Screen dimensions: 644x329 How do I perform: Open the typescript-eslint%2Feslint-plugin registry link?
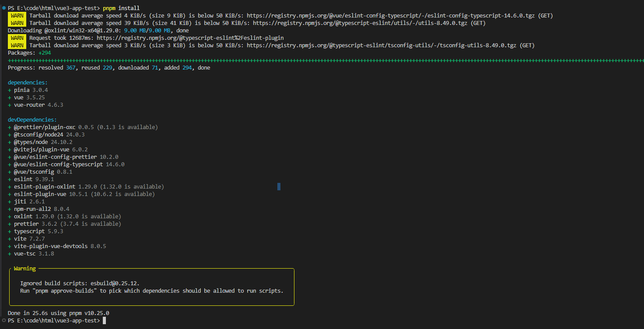(190, 38)
